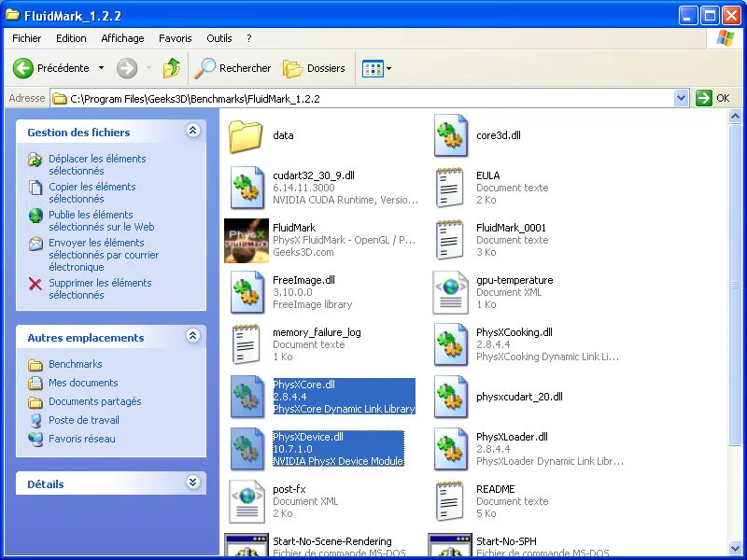Open the Affichage menu
The width and height of the screenshot is (747, 560).
click(x=122, y=38)
